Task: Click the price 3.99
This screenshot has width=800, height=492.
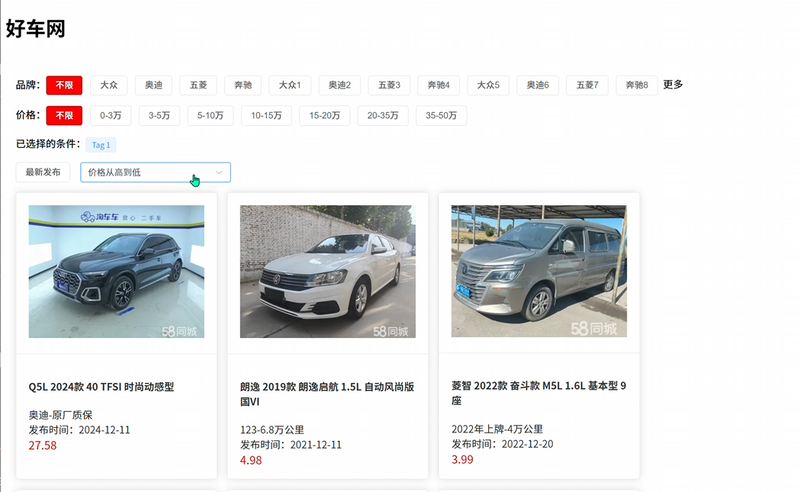Action: click(462, 459)
